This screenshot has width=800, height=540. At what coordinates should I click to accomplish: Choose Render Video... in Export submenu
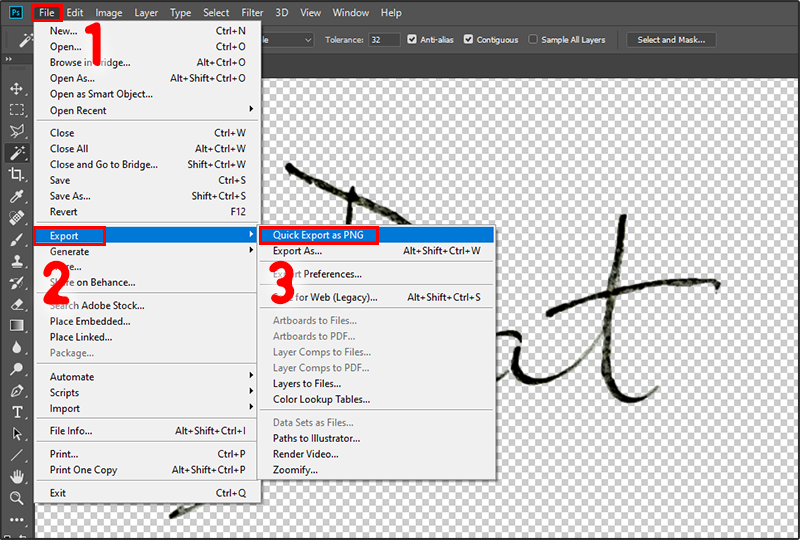(377, 454)
